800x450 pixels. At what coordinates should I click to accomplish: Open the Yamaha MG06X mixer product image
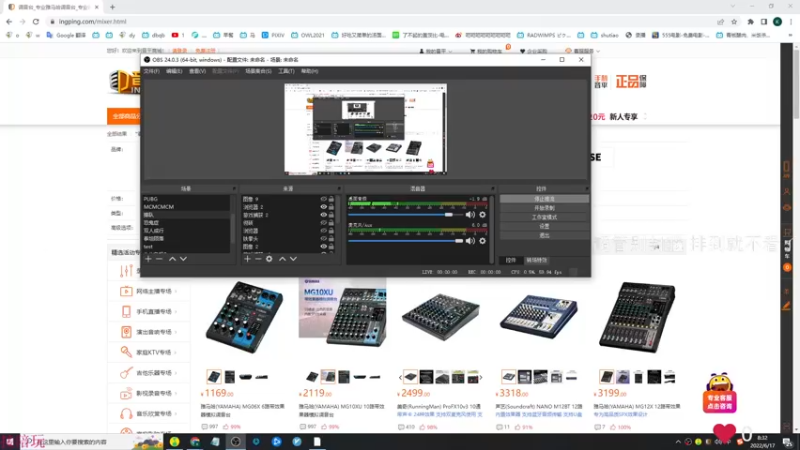244,316
